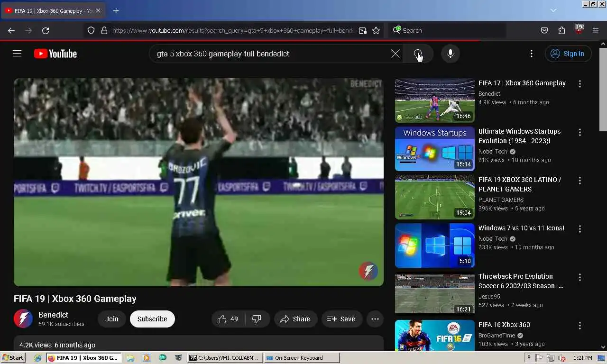
Task: Open YouTube settings three-dot menu
Action: pos(532,54)
